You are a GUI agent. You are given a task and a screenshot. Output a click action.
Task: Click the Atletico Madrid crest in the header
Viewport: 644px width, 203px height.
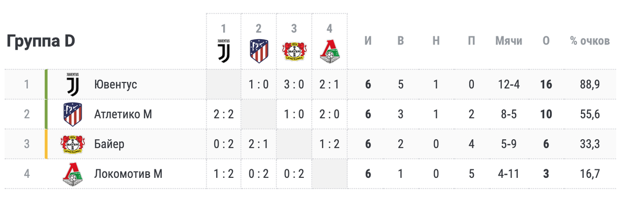pos(258,50)
